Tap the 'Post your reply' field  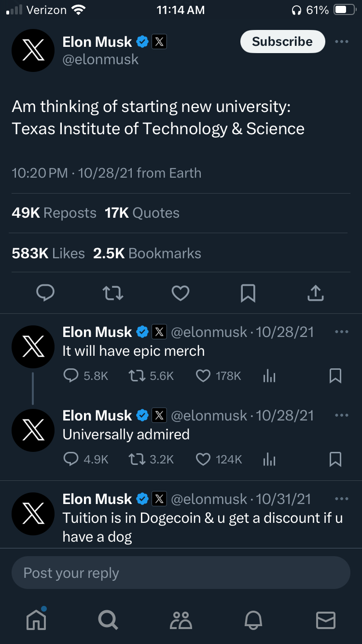point(181,573)
